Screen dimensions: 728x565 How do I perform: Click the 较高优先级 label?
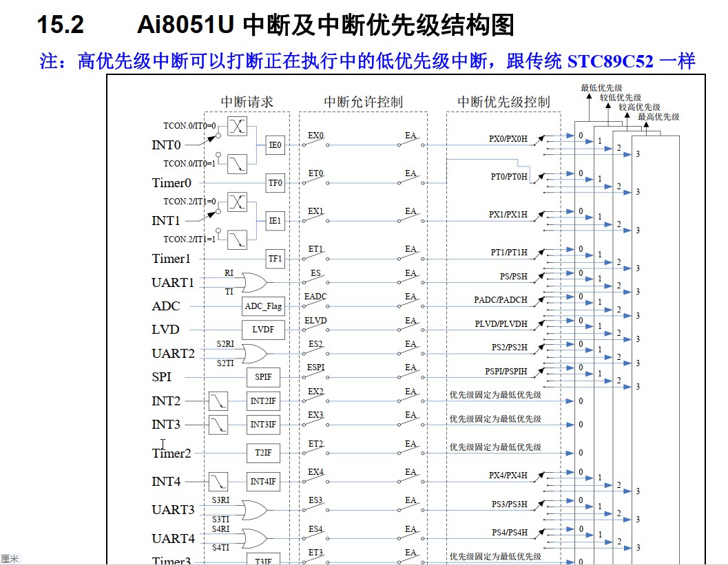pyautogui.click(x=639, y=107)
